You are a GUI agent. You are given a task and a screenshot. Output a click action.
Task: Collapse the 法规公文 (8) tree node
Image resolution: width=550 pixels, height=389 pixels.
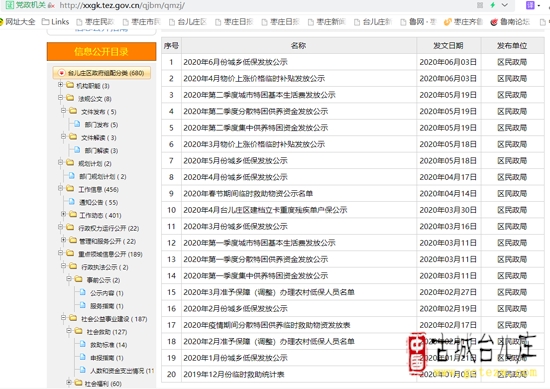click(60, 98)
